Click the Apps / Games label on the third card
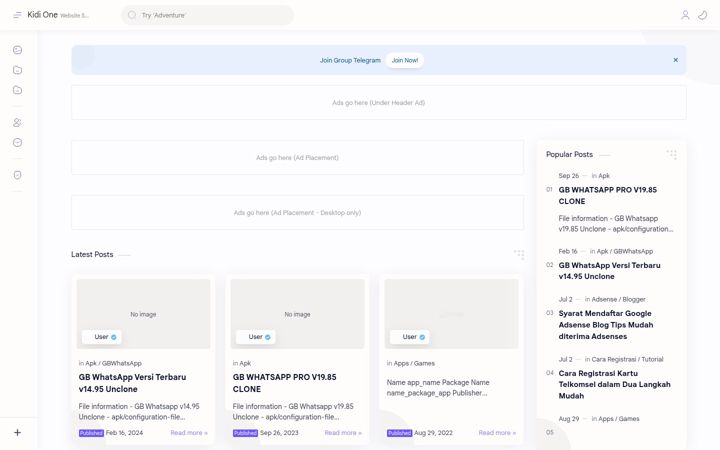 pos(414,363)
